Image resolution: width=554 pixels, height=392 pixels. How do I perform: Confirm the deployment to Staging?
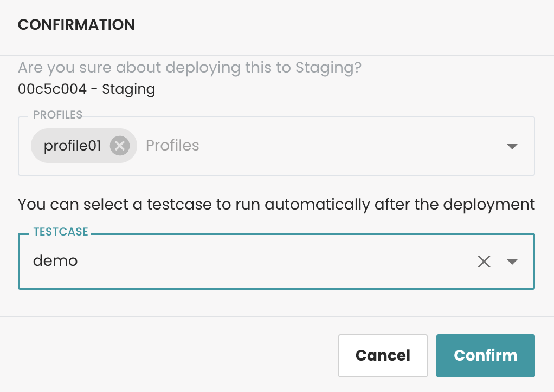(485, 355)
